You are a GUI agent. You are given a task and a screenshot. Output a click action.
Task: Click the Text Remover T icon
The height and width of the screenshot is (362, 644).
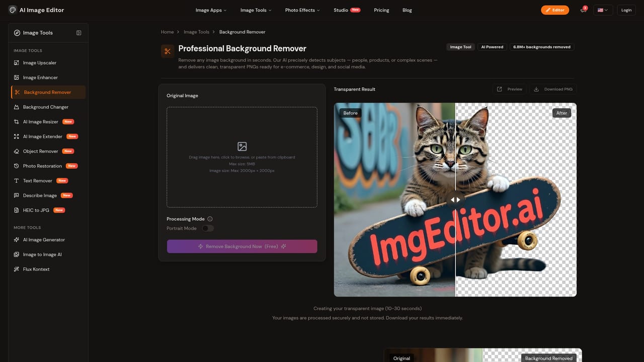tap(17, 180)
